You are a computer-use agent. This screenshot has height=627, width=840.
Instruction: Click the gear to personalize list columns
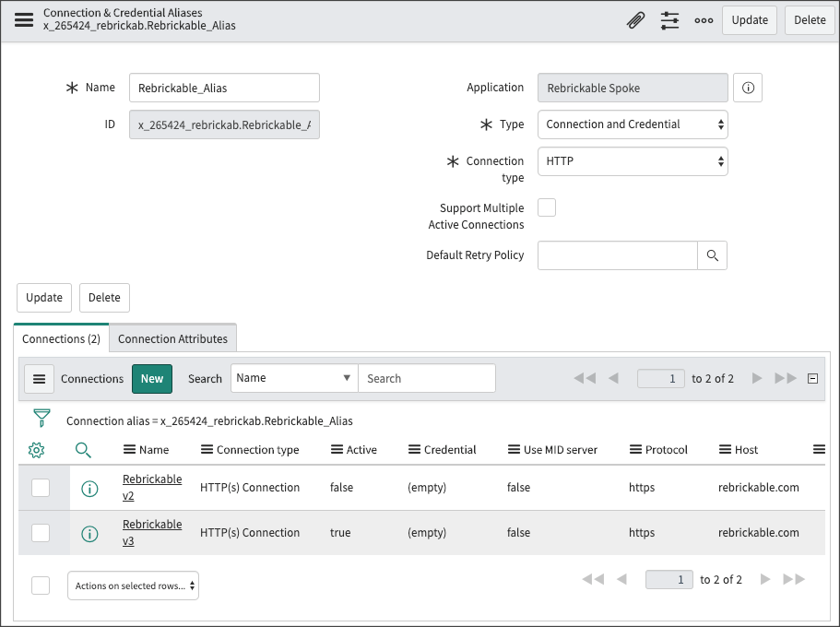[x=38, y=450]
